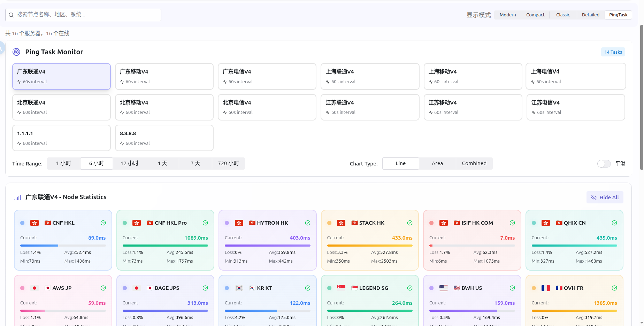Viewport: 644px width, 326px height.
Task: Focus the node search input field
Action: [87, 15]
